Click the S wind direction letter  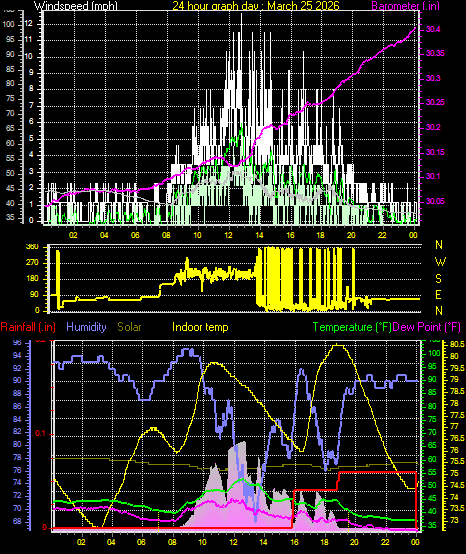[438, 279]
